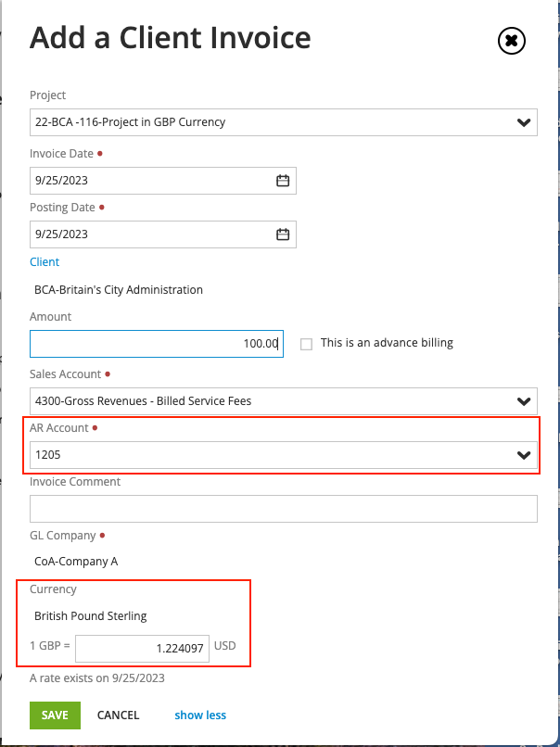Click the circled X to close the dialog
The image size is (560, 747).
(x=511, y=41)
